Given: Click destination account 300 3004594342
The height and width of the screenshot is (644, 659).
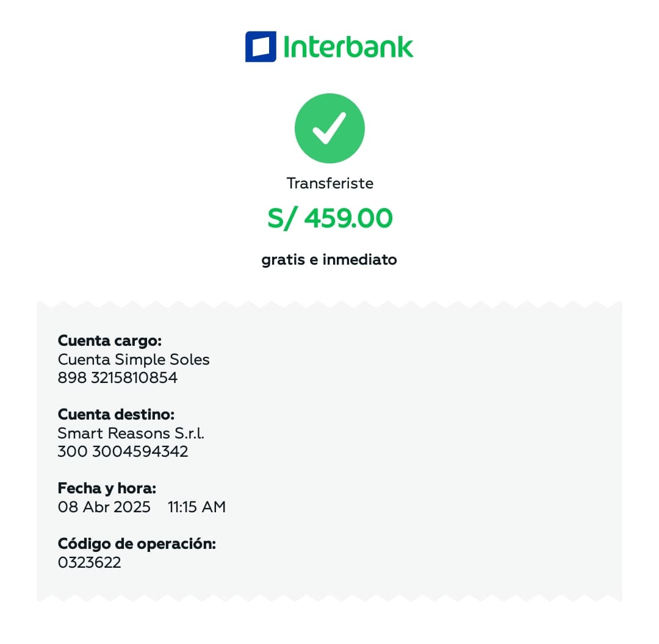Looking at the screenshot, I should pos(123,452).
